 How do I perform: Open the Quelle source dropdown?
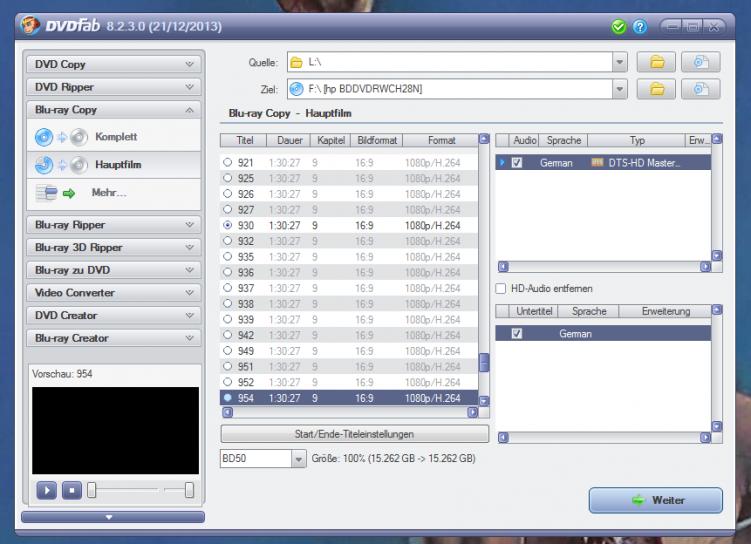pyautogui.click(x=620, y=62)
